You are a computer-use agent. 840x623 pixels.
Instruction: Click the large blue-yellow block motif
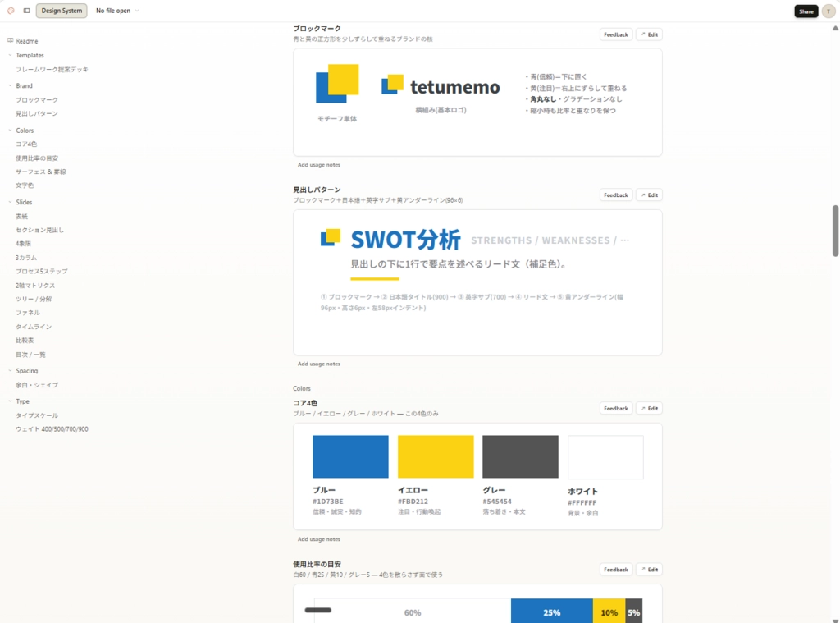tap(337, 83)
